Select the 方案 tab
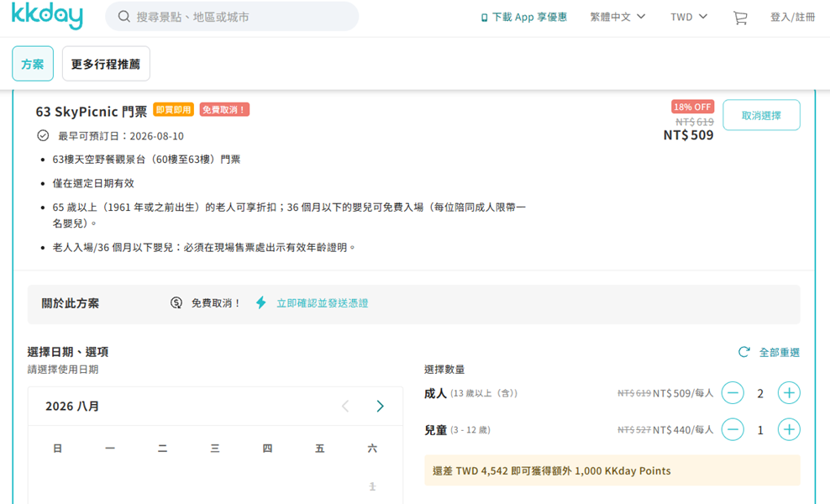This screenshot has height=504, width=830. 33,64
